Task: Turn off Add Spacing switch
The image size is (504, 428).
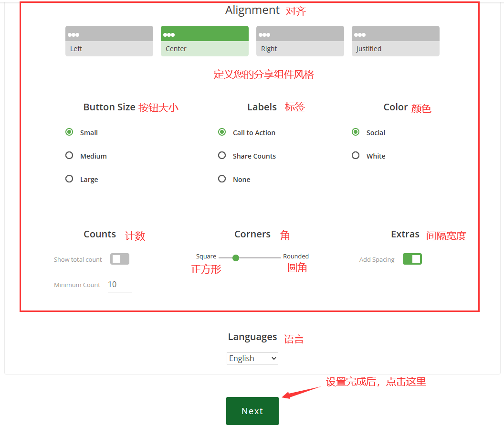Action: pyautogui.click(x=412, y=259)
